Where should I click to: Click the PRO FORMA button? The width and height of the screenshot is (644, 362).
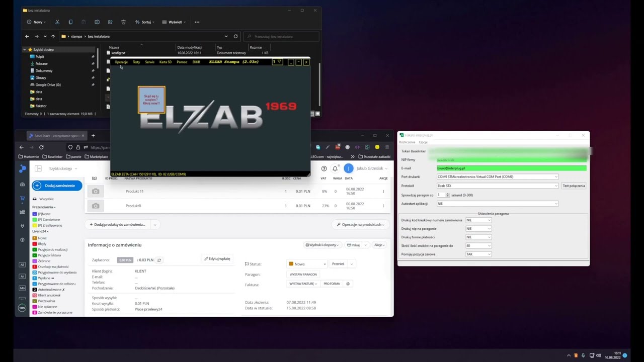pyautogui.click(x=332, y=284)
